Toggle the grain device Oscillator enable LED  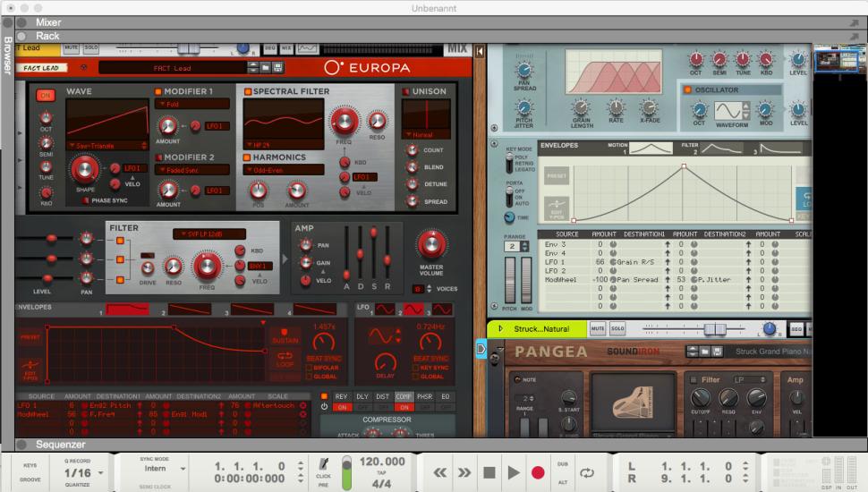(687, 89)
